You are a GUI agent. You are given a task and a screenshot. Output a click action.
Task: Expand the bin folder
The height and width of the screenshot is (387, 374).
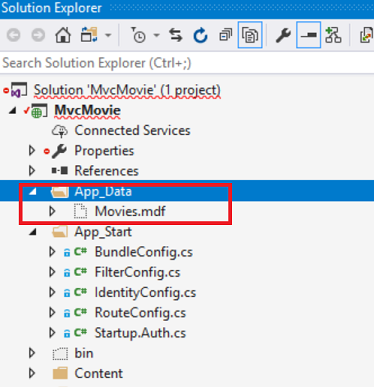(32, 353)
